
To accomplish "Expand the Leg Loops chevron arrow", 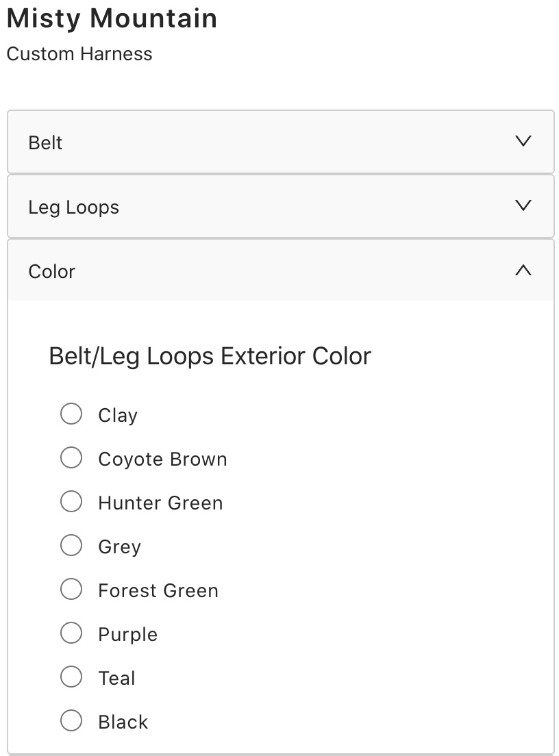I will point(523,205).
